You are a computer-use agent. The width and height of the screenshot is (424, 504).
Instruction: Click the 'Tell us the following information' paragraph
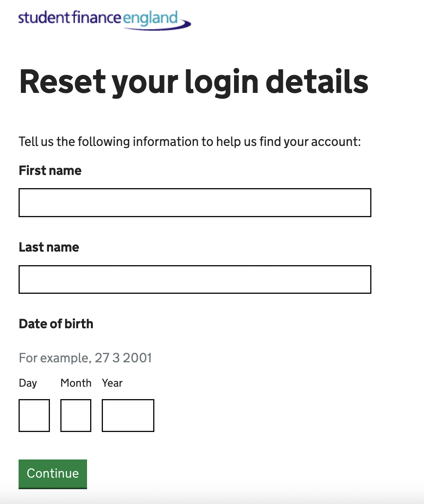[190, 142]
